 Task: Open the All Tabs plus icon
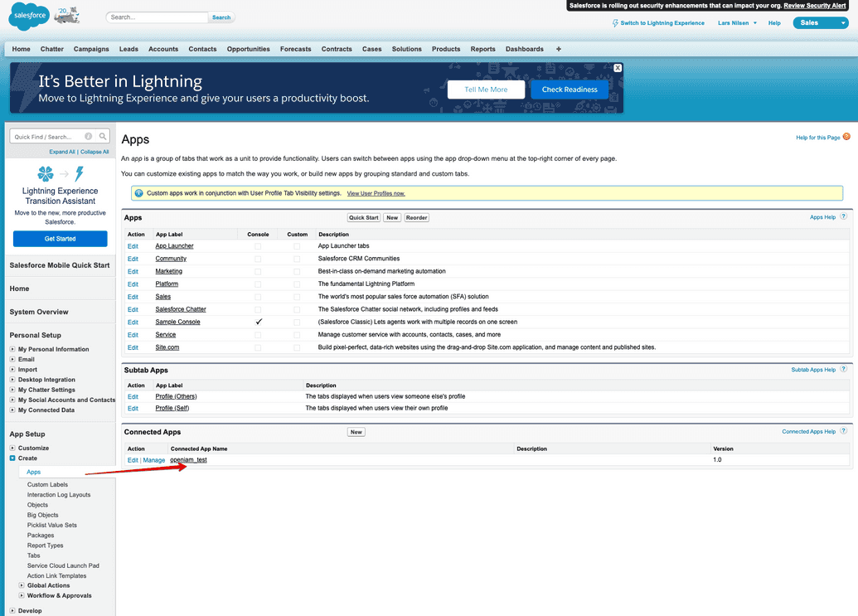559,49
